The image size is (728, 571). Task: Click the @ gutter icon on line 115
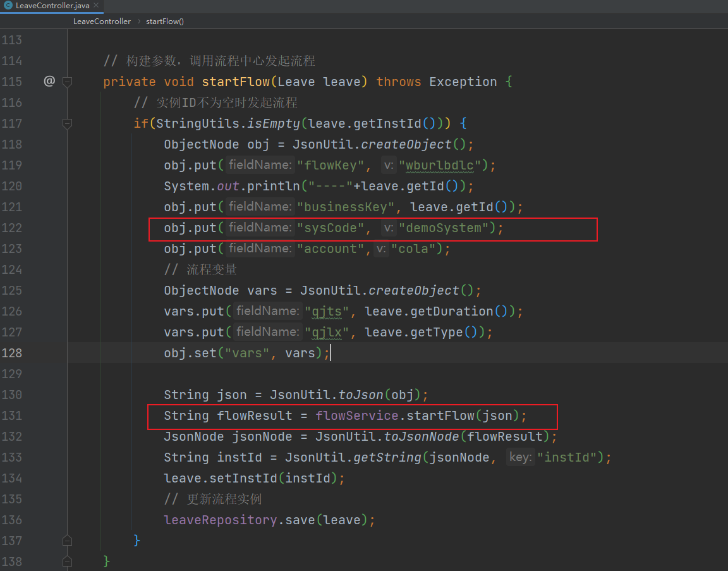[49, 81]
